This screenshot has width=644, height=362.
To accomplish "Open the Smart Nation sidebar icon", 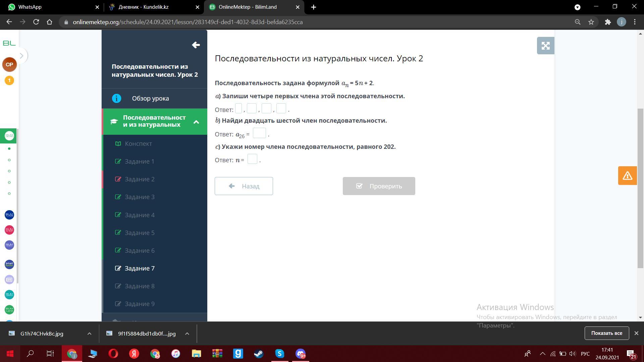I will coord(9,264).
